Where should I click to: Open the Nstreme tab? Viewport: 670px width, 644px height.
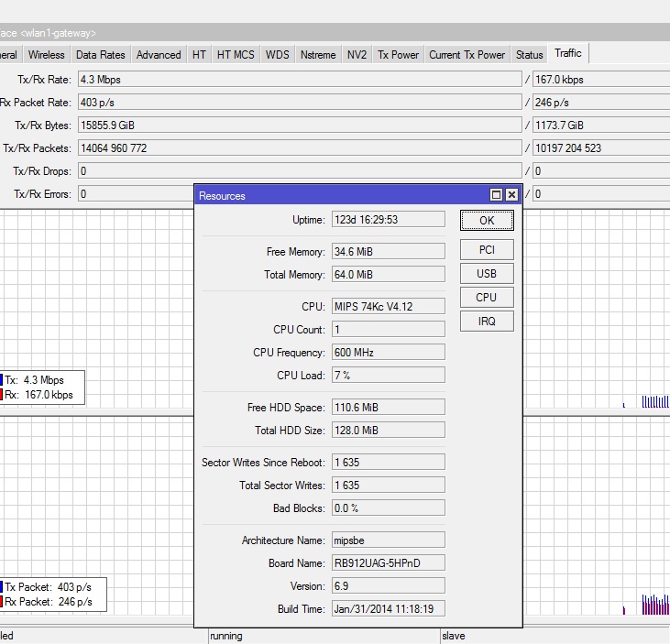(318, 55)
